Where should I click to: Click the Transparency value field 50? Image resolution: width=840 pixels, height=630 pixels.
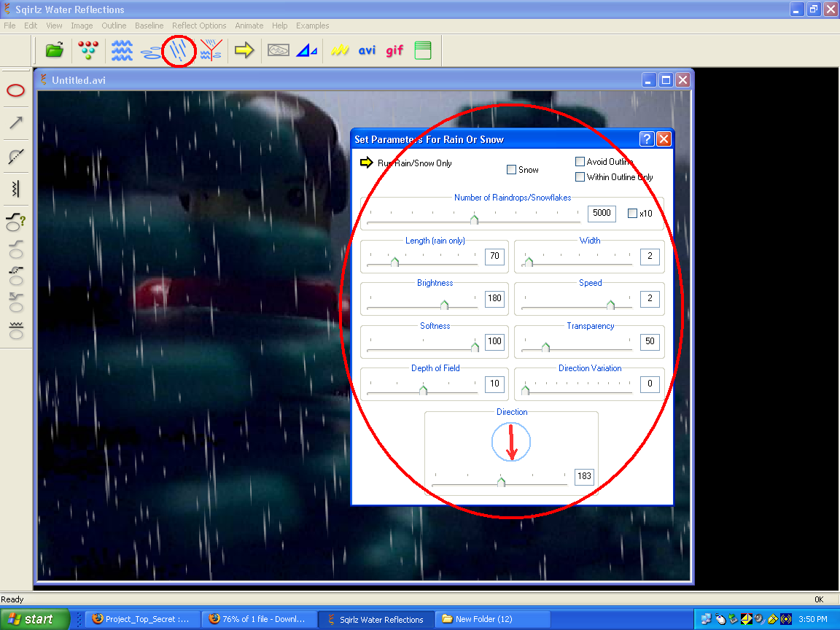click(x=650, y=341)
